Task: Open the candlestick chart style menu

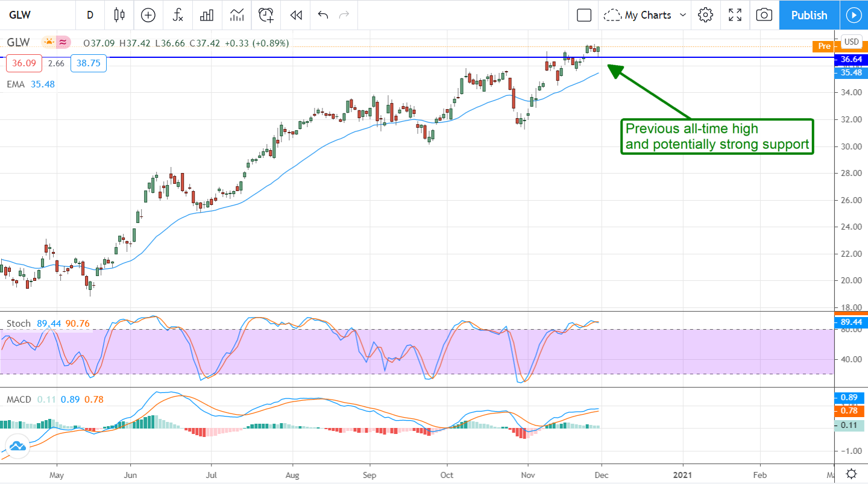Action: point(119,15)
